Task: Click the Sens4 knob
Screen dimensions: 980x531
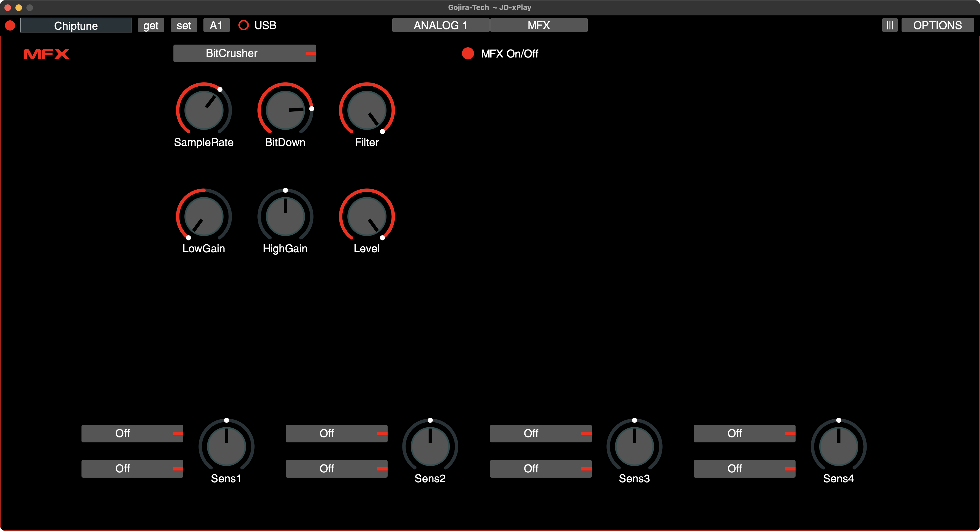Action: pyautogui.click(x=839, y=447)
